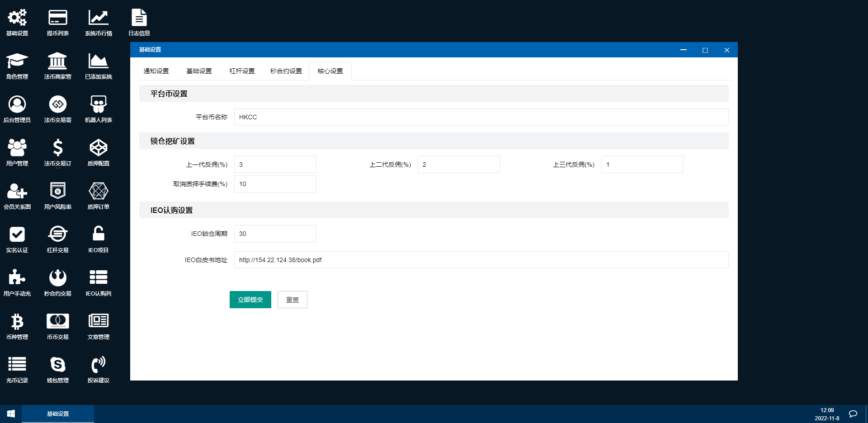Open the 文章管理 newspaper icon

click(99, 321)
